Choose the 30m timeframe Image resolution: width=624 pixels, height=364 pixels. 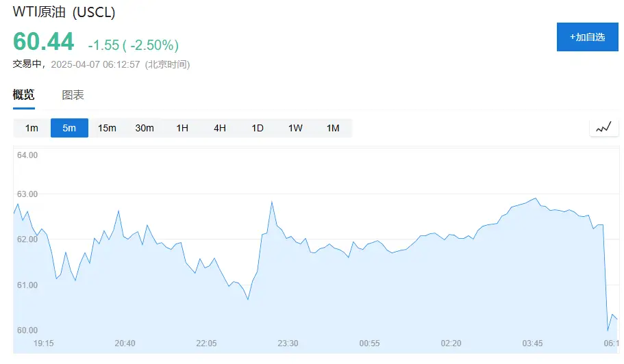pyautogui.click(x=145, y=128)
